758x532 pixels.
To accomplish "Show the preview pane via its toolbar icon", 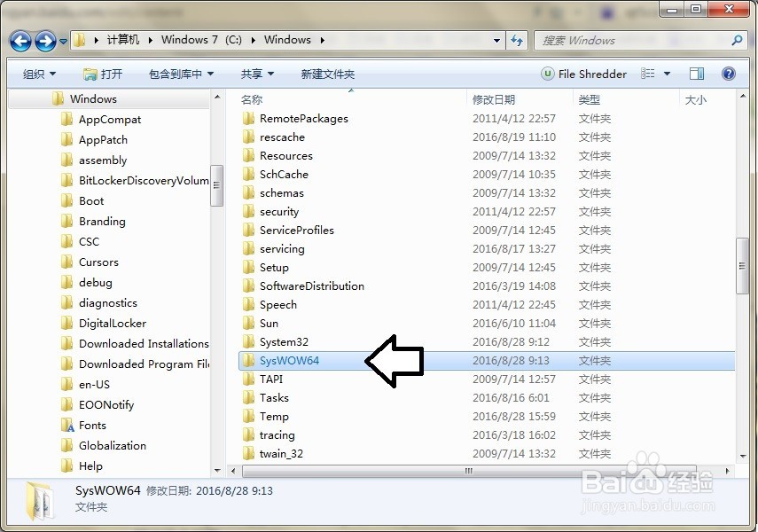I will point(696,74).
